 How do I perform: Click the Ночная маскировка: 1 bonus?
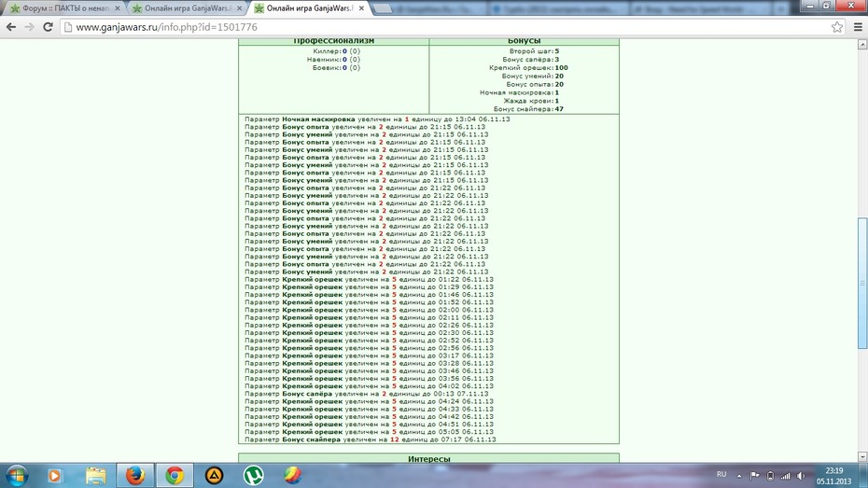(x=519, y=92)
